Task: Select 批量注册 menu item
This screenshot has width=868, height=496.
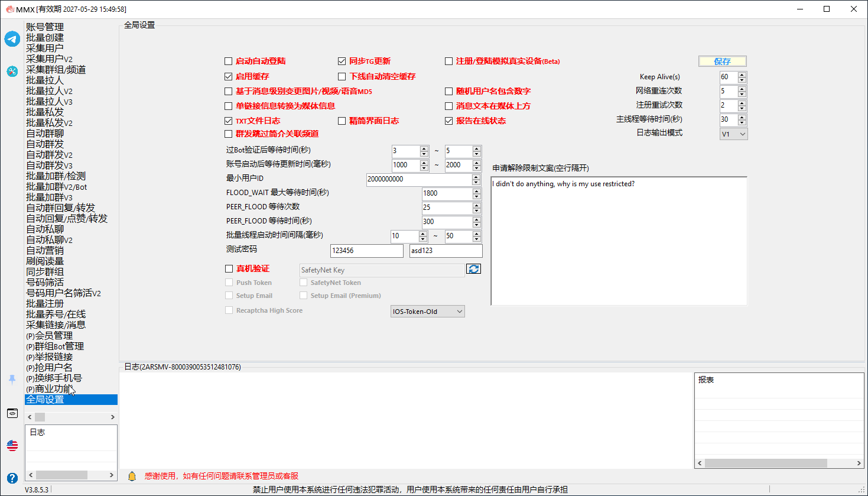Action: [45, 304]
